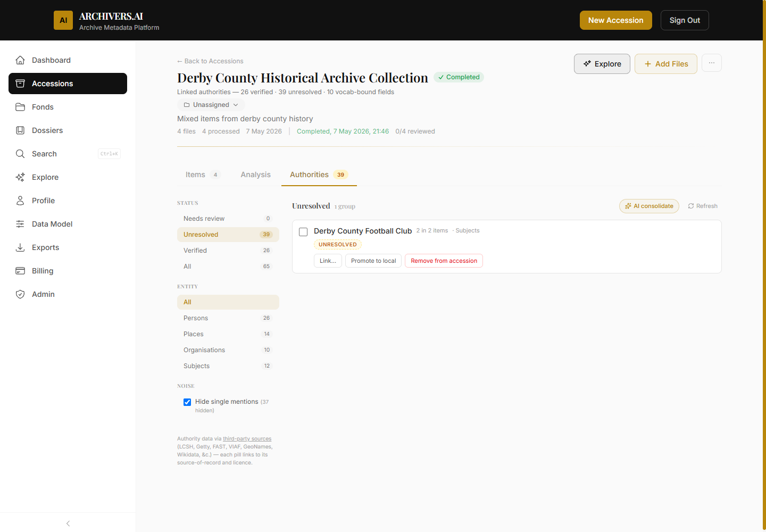
Task: Click the plus icon on Add Files
Action: point(648,64)
